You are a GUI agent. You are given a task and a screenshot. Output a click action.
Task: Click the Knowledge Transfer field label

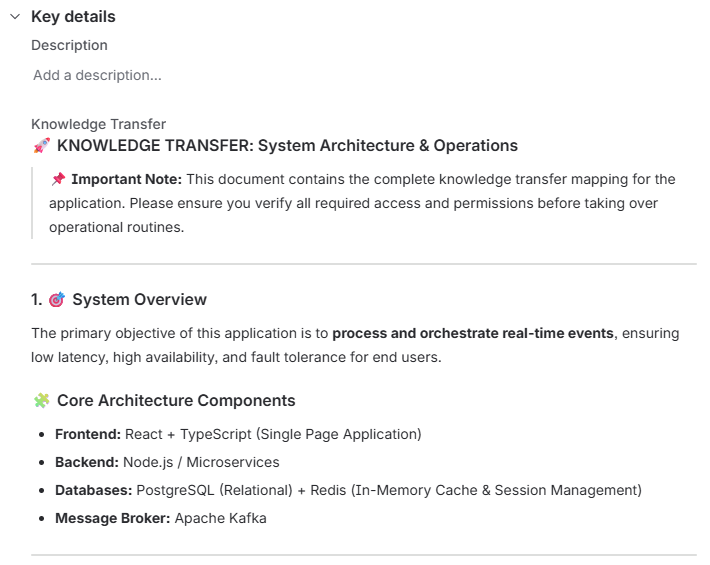[x=98, y=124]
